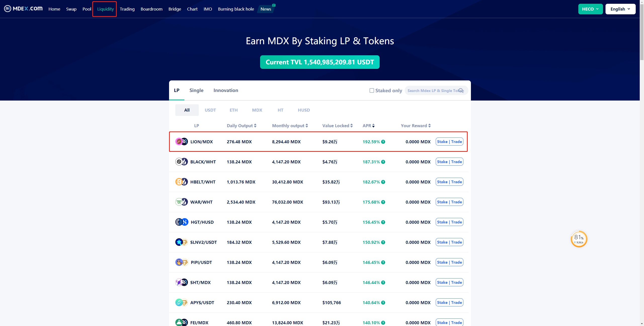Click the 81% network speed widget

tap(579, 239)
